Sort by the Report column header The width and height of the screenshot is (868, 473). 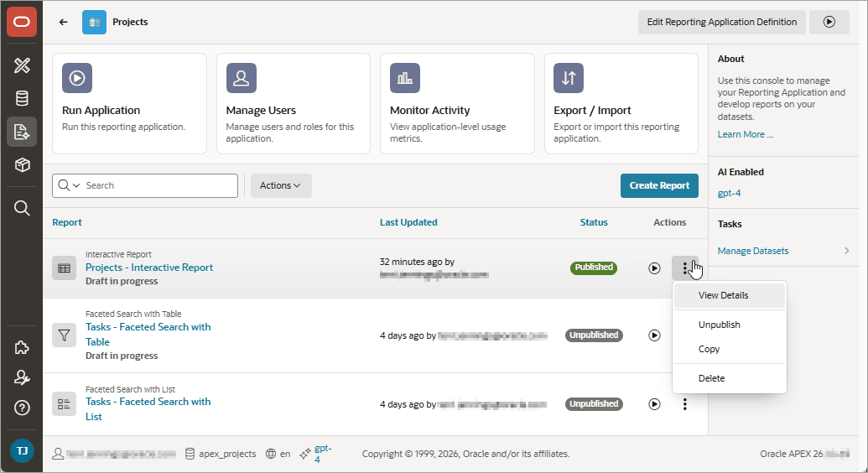click(x=67, y=222)
